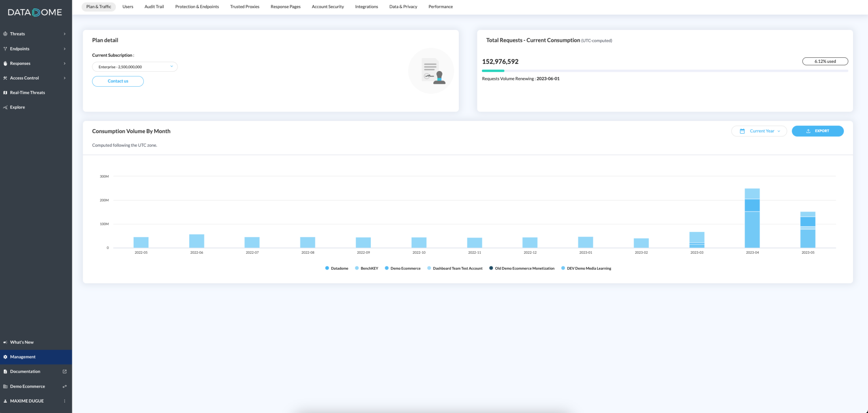Toggle Demo Ecommerce series in legend
Screen dimensions: 868x413
pyautogui.click(x=402, y=268)
